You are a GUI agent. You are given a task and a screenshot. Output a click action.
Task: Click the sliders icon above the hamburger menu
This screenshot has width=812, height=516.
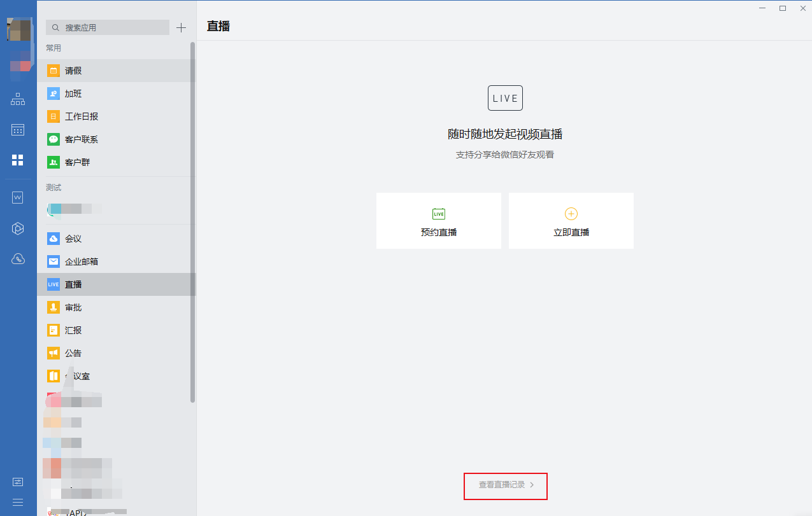[18, 482]
